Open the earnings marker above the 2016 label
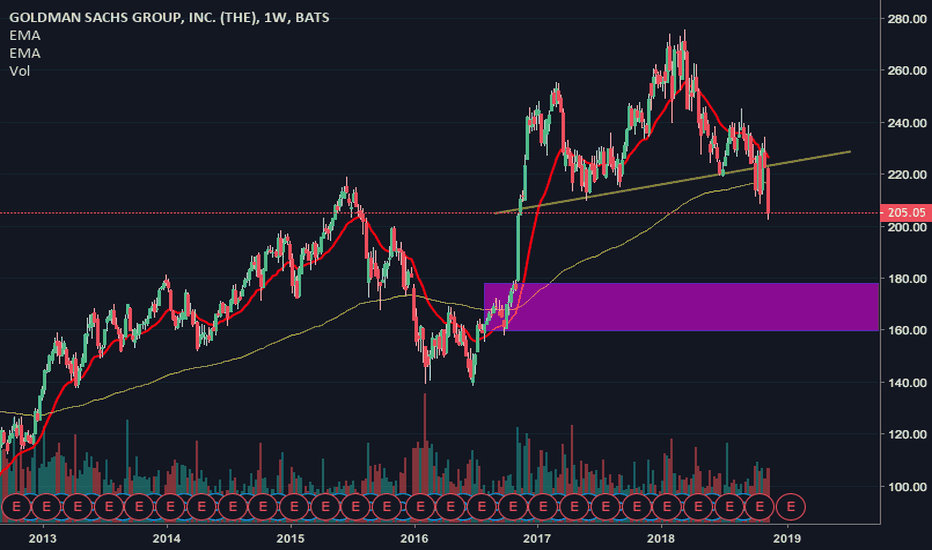Image resolution: width=932 pixels, height=550 pixels. [420, 507]
